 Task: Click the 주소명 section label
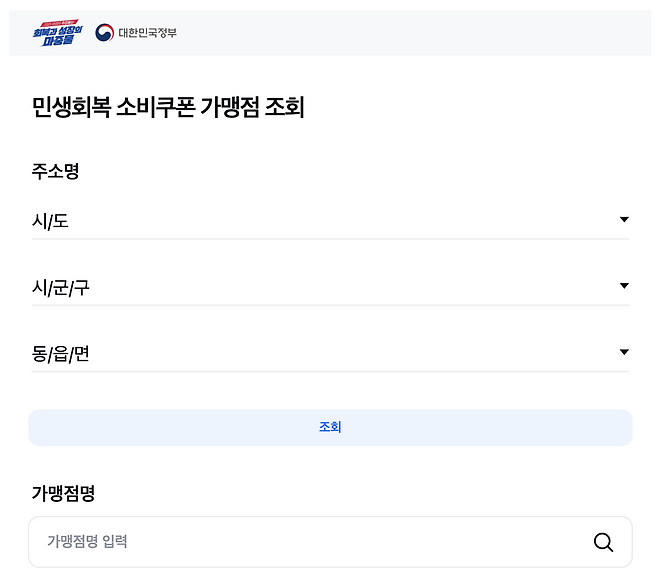point(55,171)
